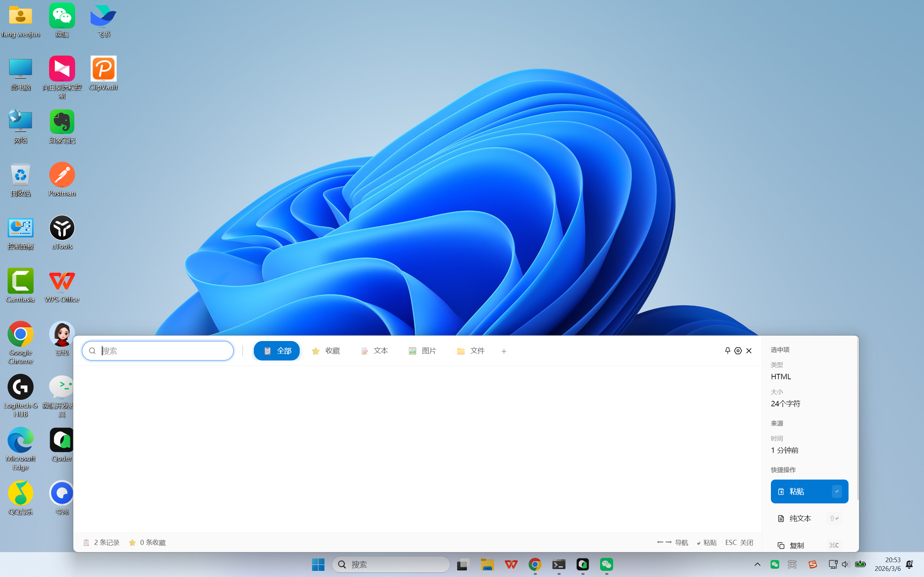Click the pin window icon

[x=727, y=350]
